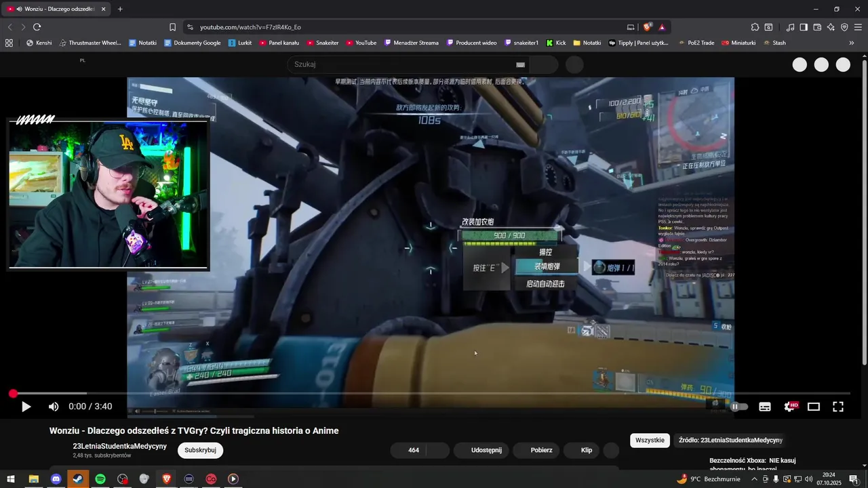Open Discord from the taskbar
868x488 pixels.
(x=56, y=479)
